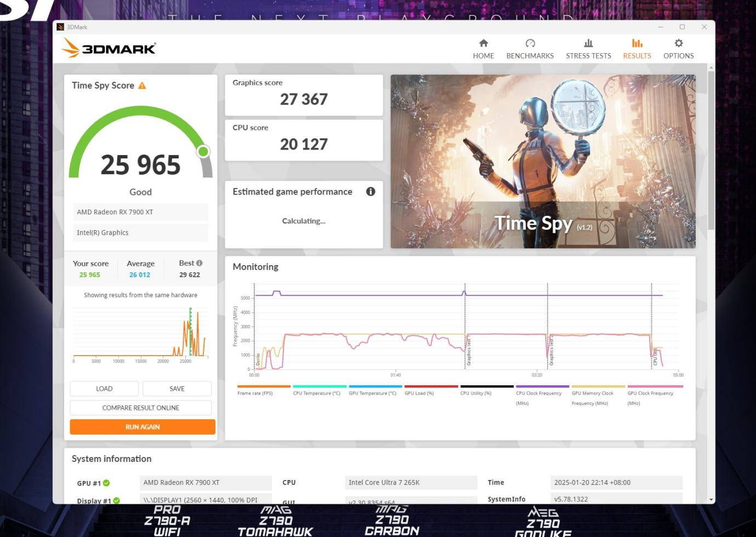Image resolution: width=756 pixels, height=537 pixels.
Task: Maximize the 3DMark window
Action: point(682,27)
